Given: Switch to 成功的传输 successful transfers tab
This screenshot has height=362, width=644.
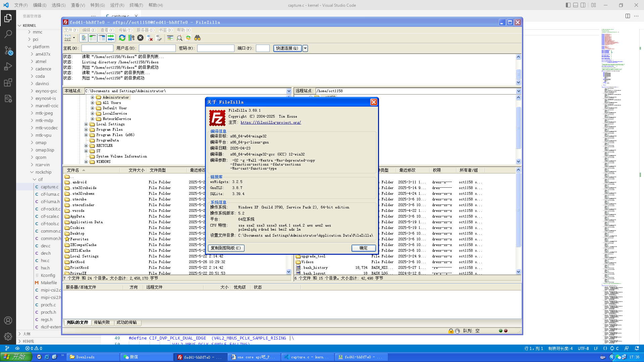Looking at the screenshot, I should pos(127,322).
